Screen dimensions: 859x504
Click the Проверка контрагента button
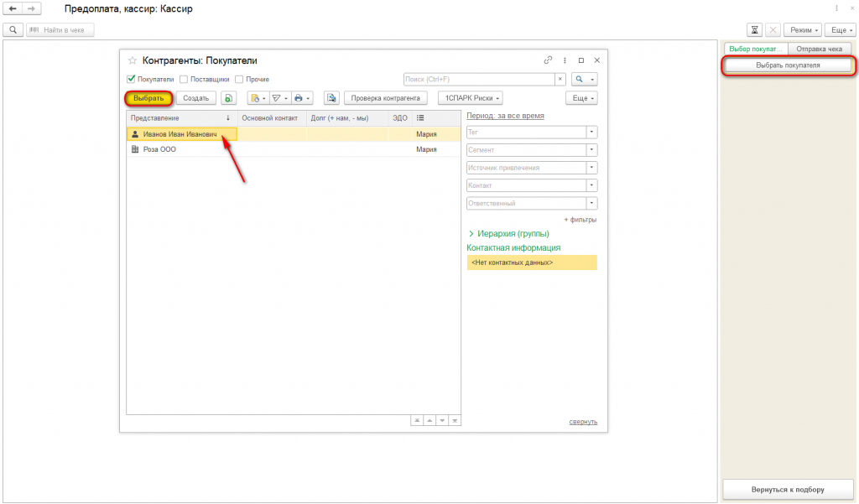(x=386, y=99)
